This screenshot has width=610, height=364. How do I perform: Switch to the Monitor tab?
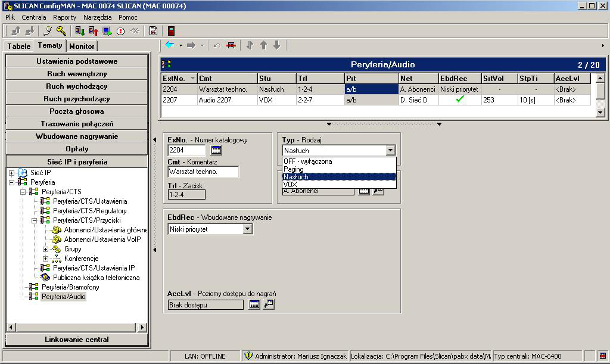[82, 46]
